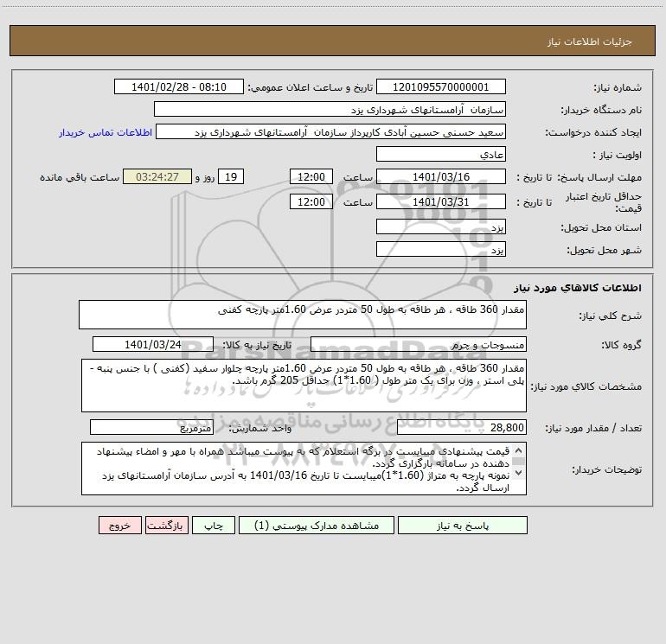Click the priority field عادی
This screenshot has height=644, width=666.
pos(441,154)
